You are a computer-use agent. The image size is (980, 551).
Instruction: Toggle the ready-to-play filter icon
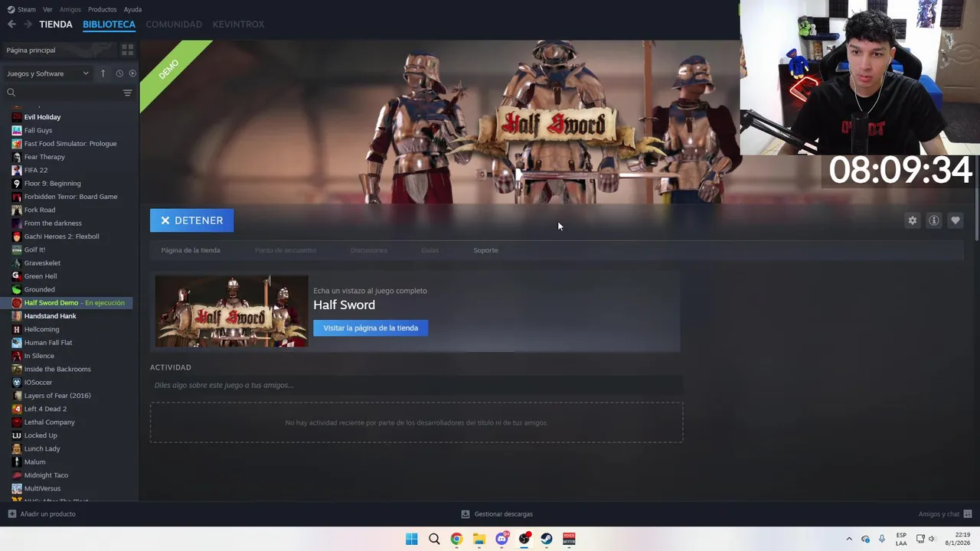pyautogui.click(x=132, y=73)
